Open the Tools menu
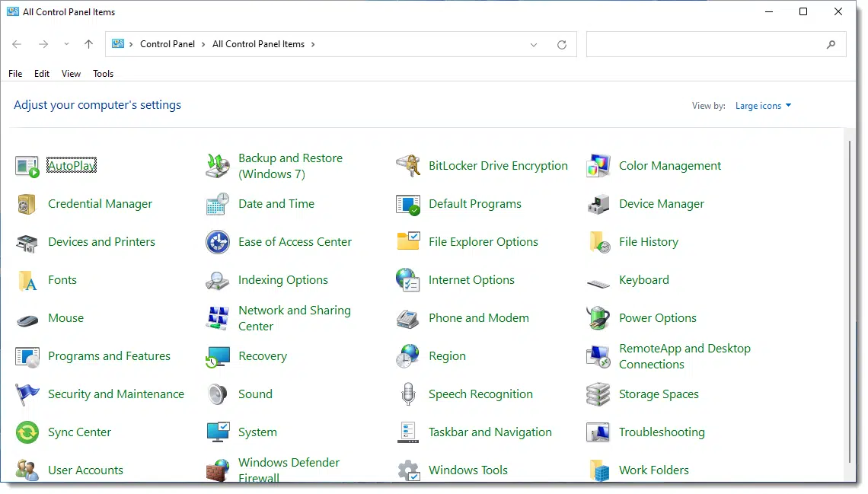Image resolution: width=868 pixels, height=494 pixels. (x=103, y=74)
